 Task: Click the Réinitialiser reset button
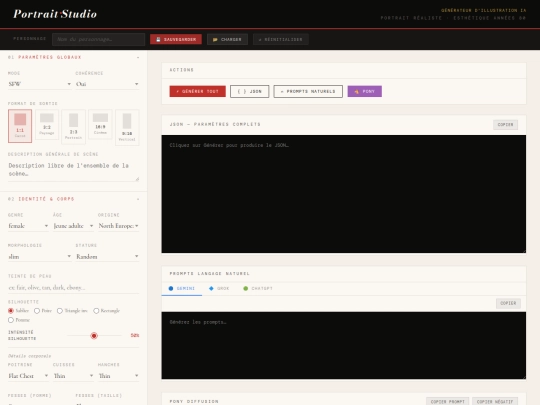point(281,39)
